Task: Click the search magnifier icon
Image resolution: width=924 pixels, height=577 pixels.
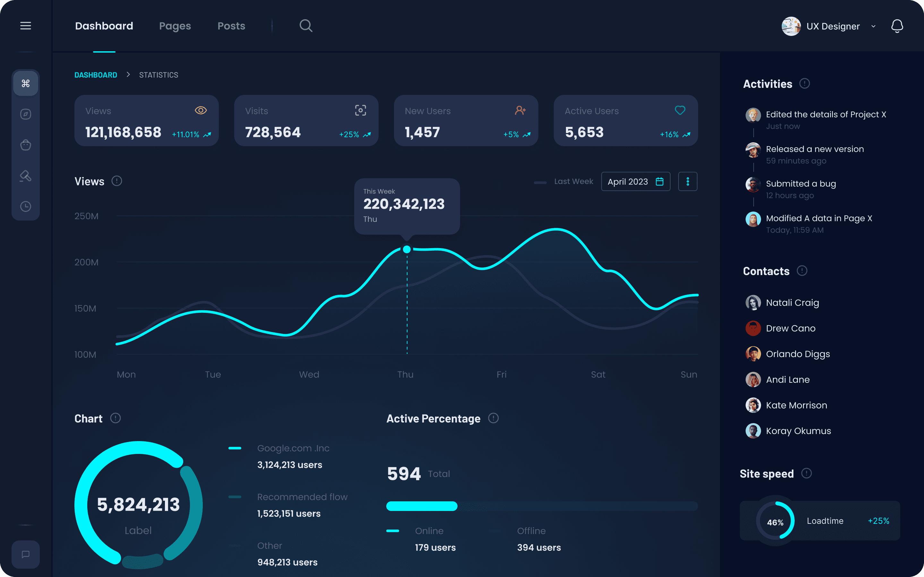Action: (x=306, y=26)
